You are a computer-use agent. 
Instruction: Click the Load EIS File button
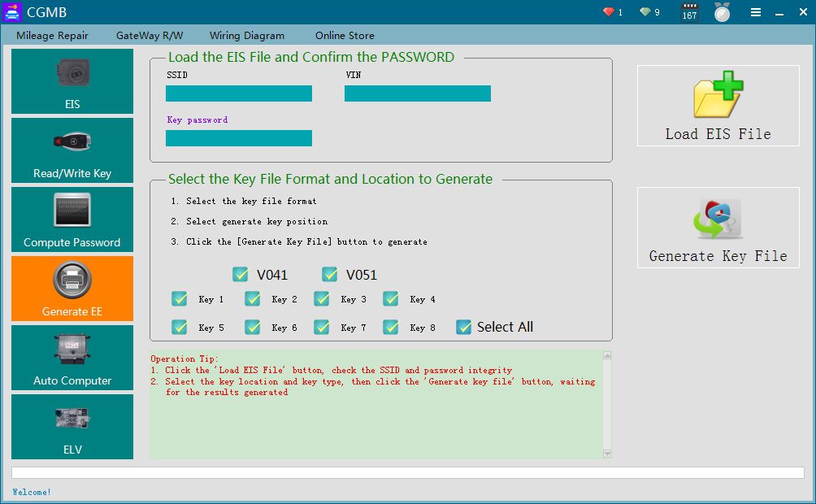718,106
